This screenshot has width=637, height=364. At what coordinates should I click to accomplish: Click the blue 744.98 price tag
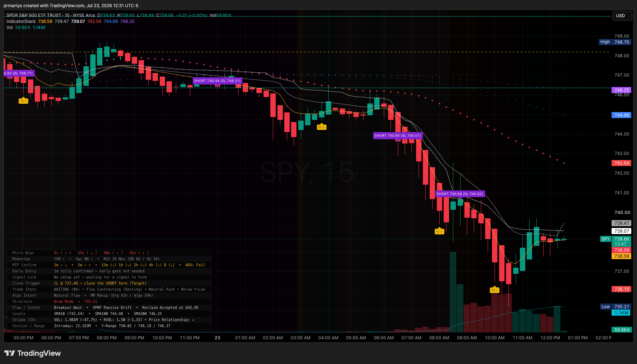tap(621, 115)
